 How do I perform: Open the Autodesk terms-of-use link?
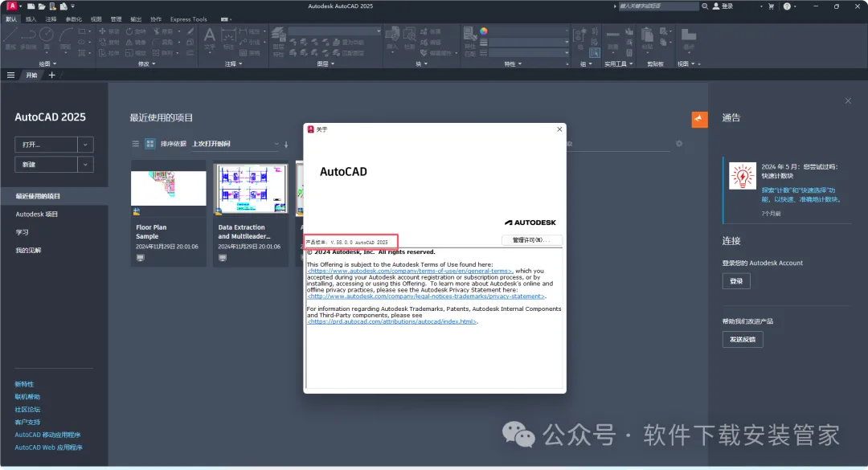pos(410,271)
